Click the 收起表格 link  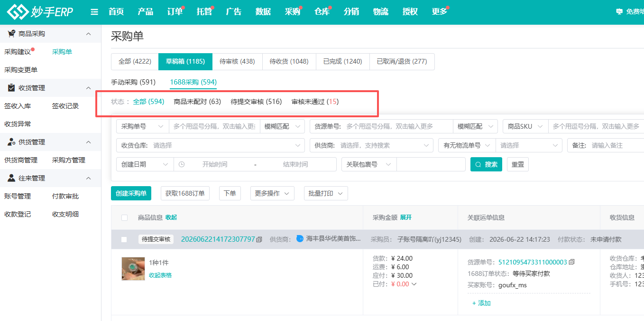[160, 275]
